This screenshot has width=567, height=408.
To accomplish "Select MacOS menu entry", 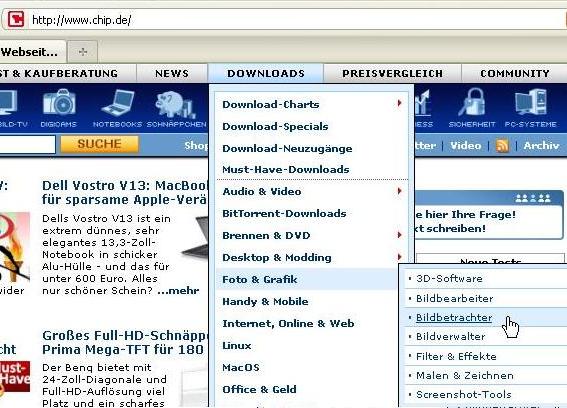I will click(241, 368).
